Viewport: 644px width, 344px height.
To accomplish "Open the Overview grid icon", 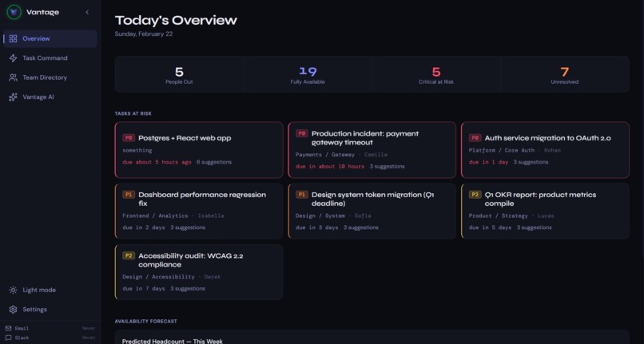I will click(x=13, y=38).
